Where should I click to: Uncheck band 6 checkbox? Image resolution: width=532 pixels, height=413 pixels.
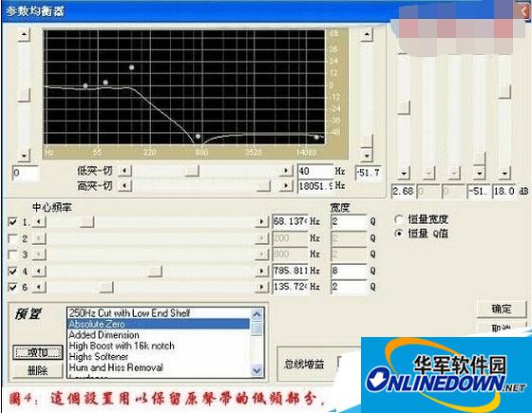(12, 287)
